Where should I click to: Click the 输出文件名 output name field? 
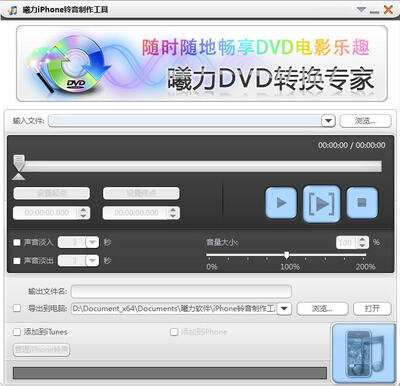click(x=181, y=291)
